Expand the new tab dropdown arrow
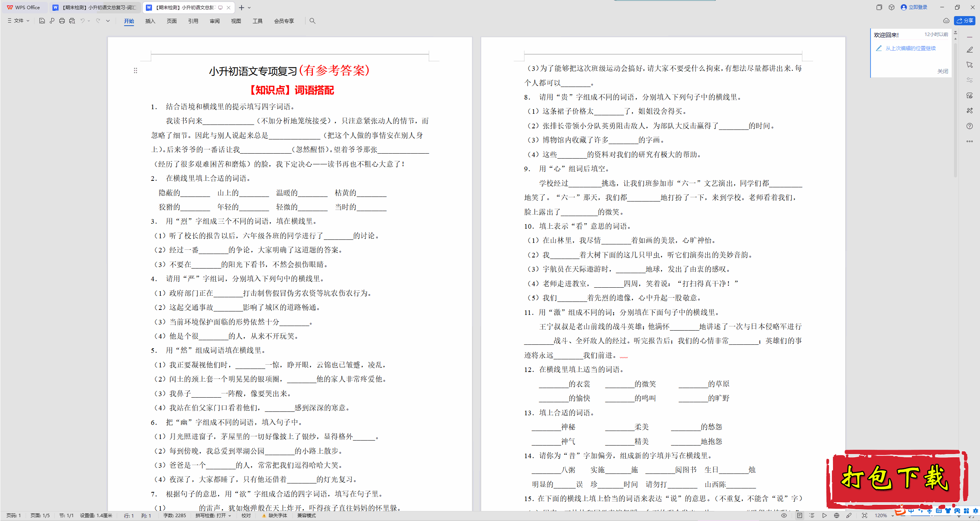Image resolution: width=980 pixels, height=521 pixels. (250, 8)
